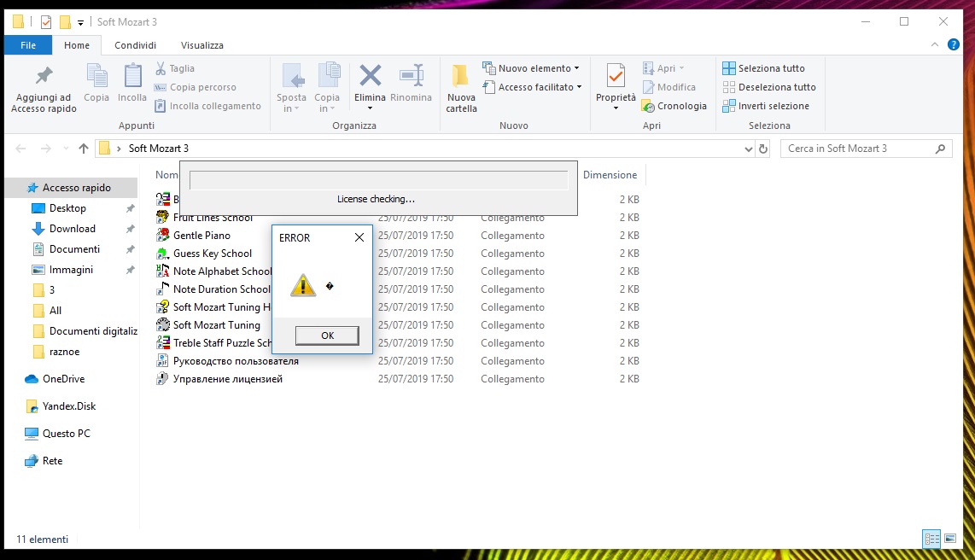Screen dimensions: 975x560
Task: Close the ERROR dialog with its X
Action: 359,237
